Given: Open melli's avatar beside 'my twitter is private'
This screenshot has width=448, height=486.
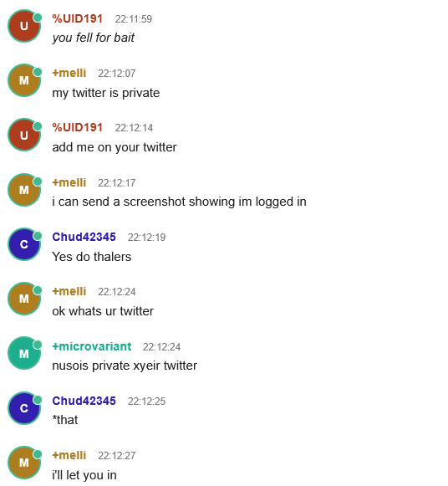Looking at the screenshot, I should point(24,80).
